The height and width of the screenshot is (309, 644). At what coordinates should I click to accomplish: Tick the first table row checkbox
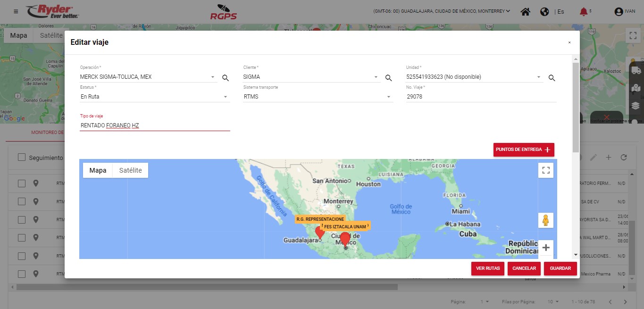pos(22,183)
